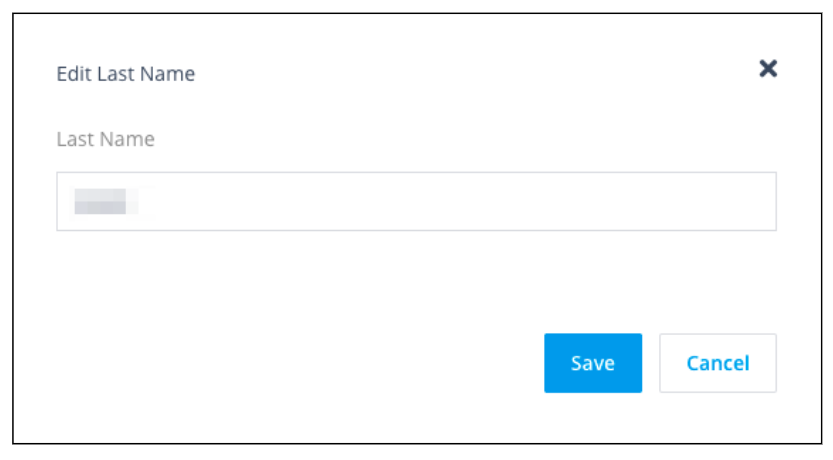Place cursor in the Last Name field
The image size is (833, 460).
416,202
